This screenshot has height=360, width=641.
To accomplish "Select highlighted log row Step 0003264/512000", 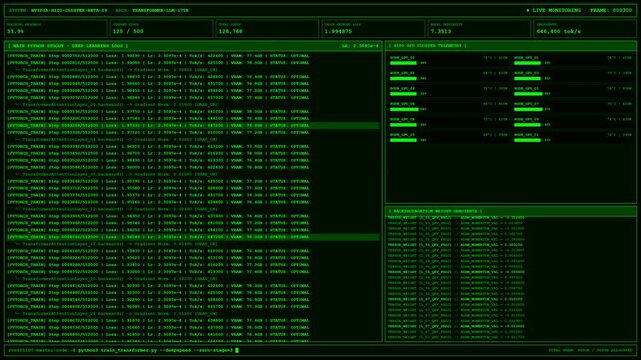I will (193, 125).
